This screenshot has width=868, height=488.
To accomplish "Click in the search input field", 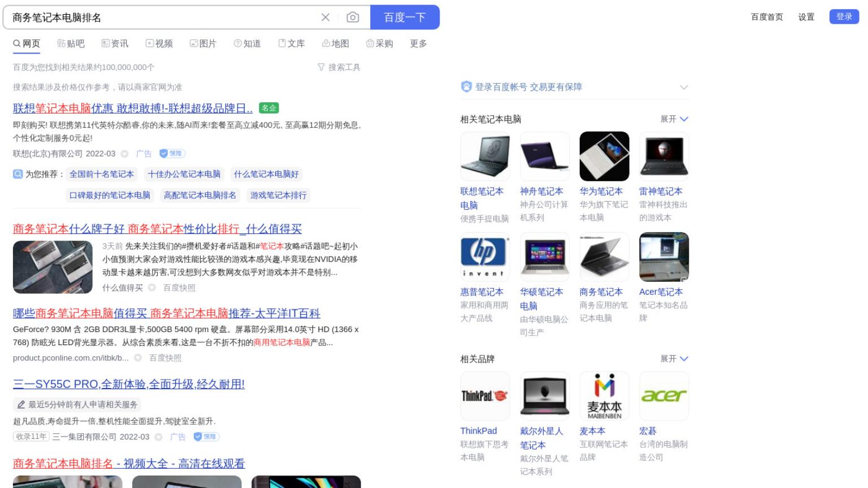I will coord(161,18).
